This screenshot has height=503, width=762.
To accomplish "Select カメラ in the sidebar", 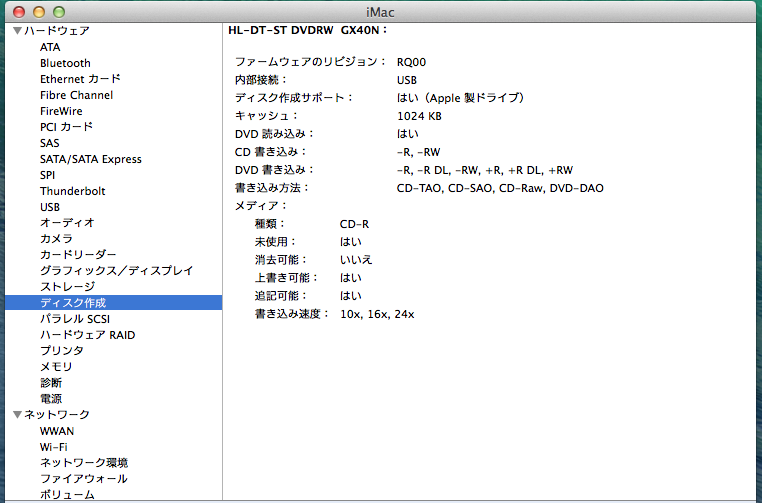I will (x=56, y=239).
